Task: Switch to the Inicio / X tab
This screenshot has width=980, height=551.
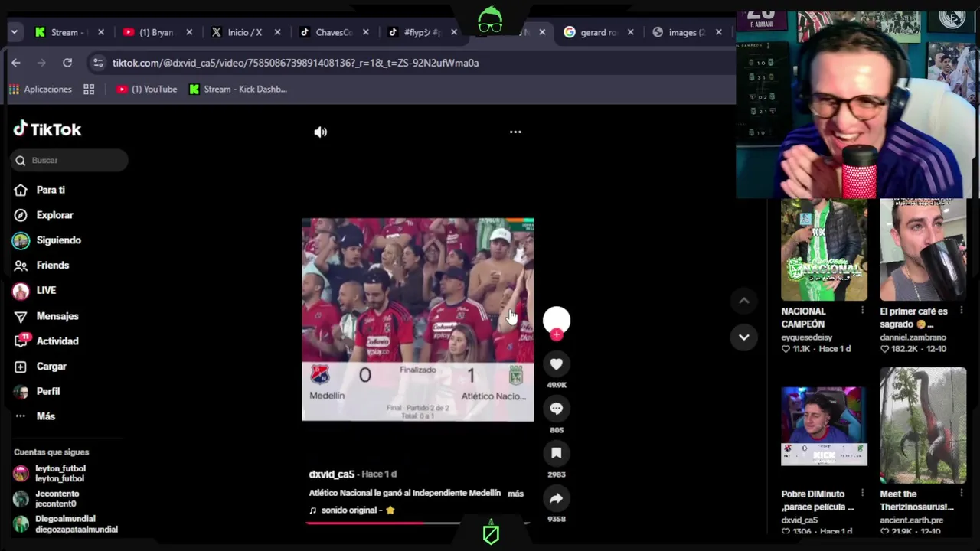Action: (245, 32)
